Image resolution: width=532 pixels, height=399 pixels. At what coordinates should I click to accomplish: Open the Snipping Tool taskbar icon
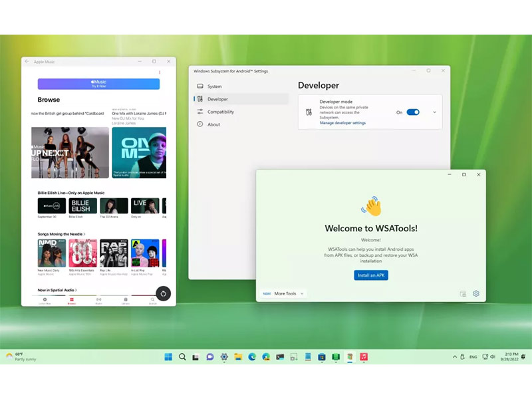[294, 357]
